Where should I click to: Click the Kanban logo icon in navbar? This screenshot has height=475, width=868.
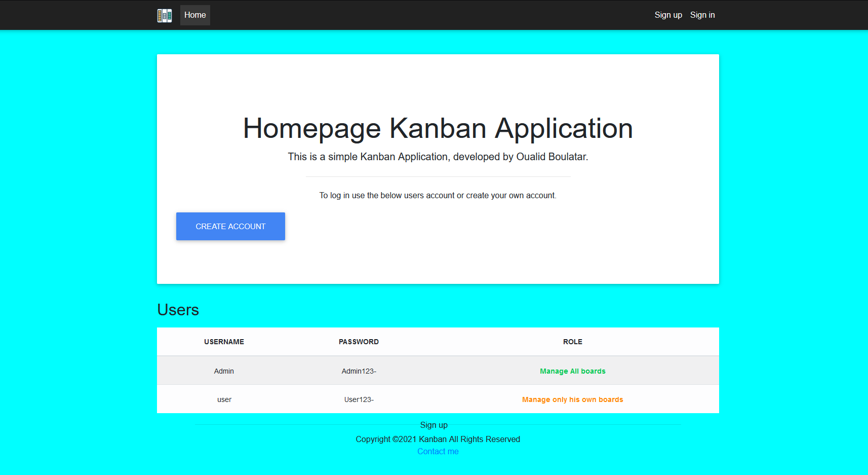[165, 15]
